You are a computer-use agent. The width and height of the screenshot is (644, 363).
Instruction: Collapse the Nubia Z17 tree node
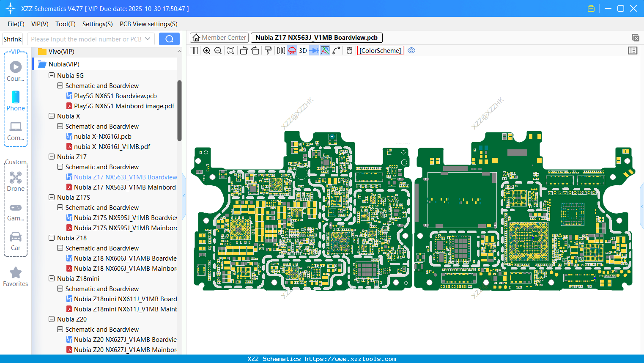point(51,157)
